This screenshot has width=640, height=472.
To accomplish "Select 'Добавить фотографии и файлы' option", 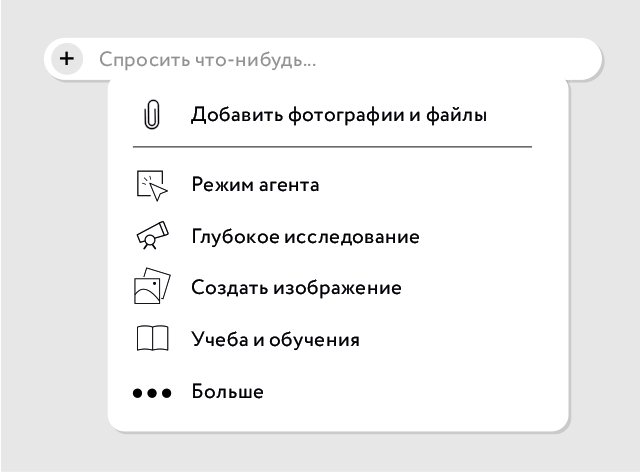I will coord(339,115).
